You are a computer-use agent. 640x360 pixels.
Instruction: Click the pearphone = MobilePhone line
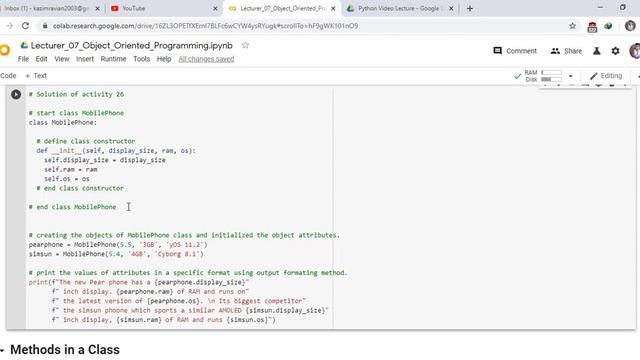coord(118,244)
